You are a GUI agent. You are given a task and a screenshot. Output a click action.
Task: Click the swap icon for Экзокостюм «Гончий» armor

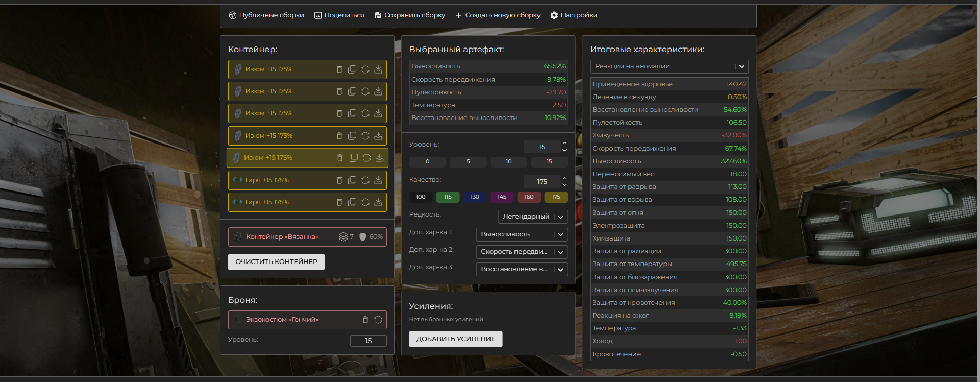[378, 320]
